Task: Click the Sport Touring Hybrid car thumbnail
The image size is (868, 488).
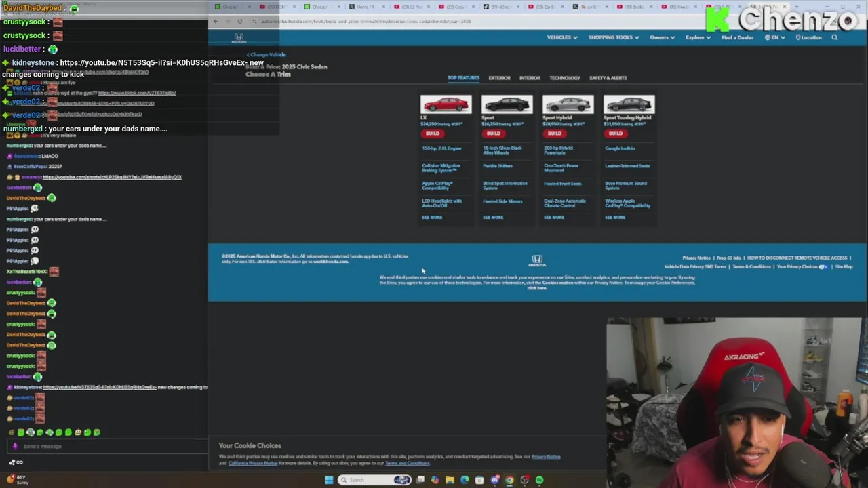Action: pyautogui.click(x=629, y=104)
